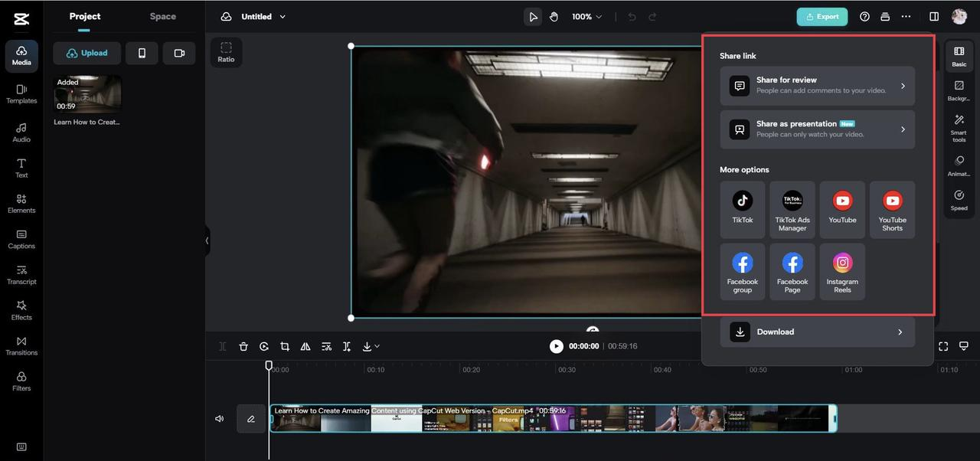Share video to Facebook group
The image size is (980, 461).
point(743,272)
